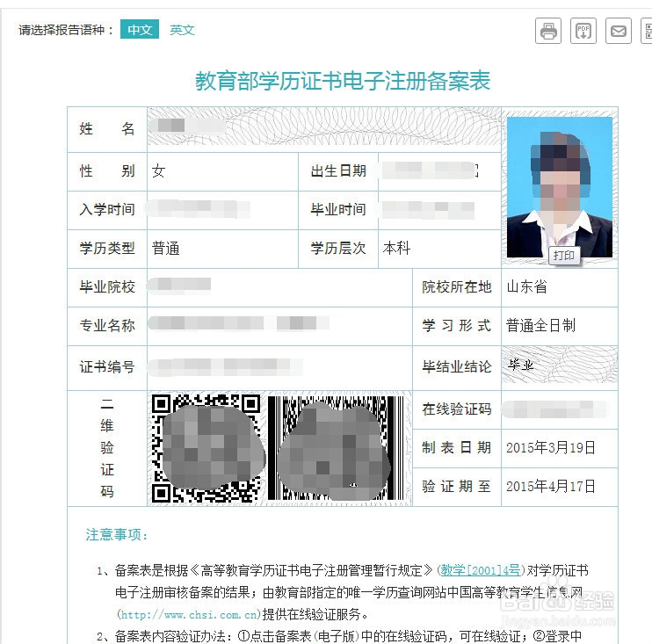Viewport: 652px width, 644px height.
Task: Click the 毕业 conclusion value
Action: [x=521, y=365]
